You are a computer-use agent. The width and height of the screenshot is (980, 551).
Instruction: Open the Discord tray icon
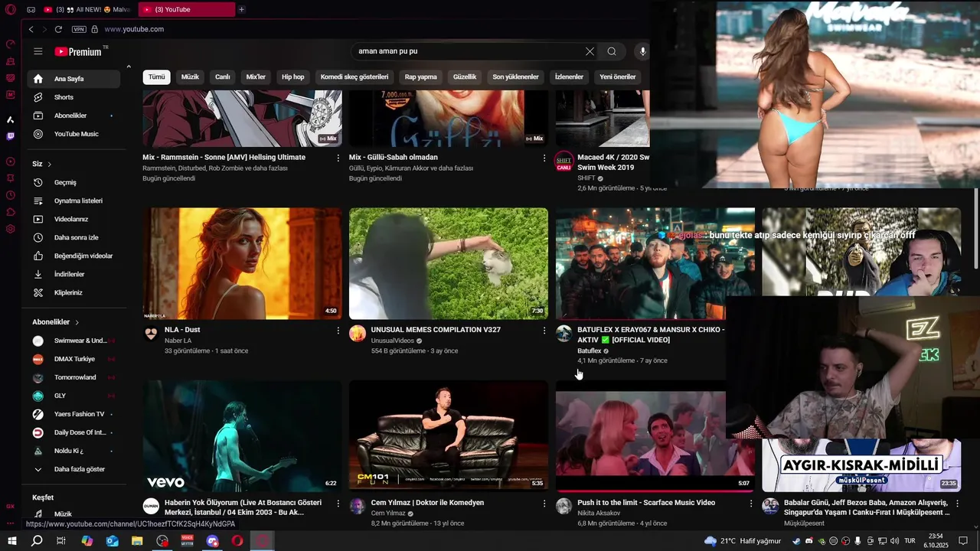tap(808, 541)
